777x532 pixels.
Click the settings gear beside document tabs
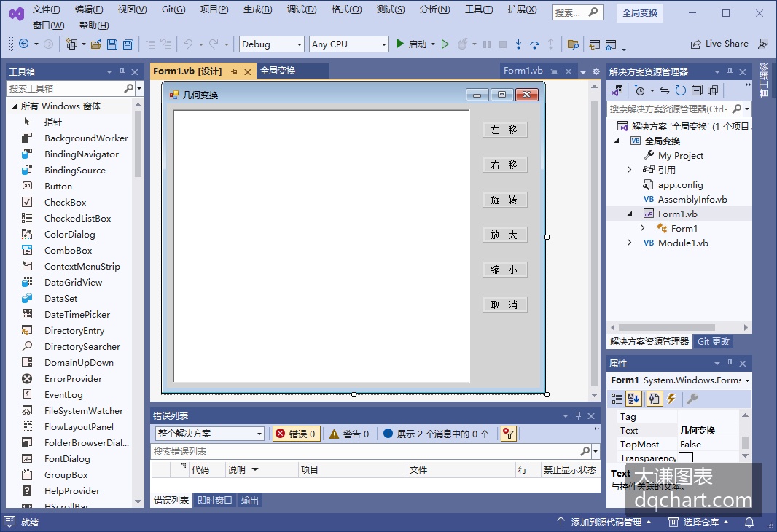pyautogui.click(x=596, y=71)
